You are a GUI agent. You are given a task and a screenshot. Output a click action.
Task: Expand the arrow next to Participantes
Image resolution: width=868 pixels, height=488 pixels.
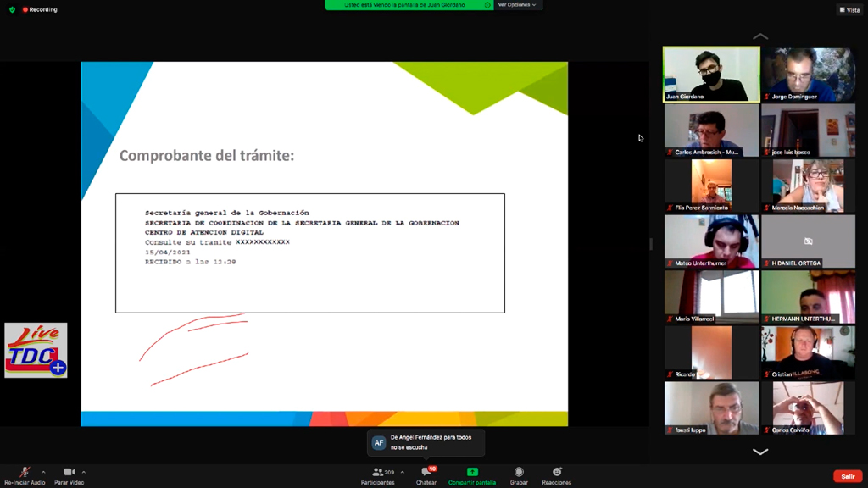point(402,472)
